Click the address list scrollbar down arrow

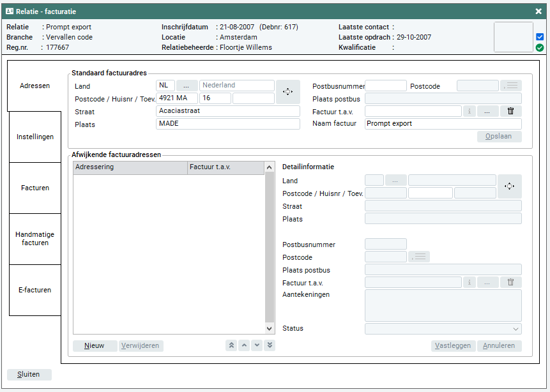click(x=270, y=328)
